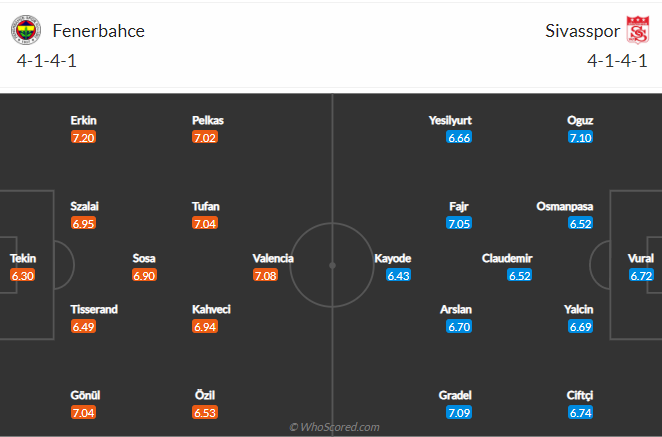662x437 pixels.
Task: Click Fajr's 7.05 rating badge
Action: pos(459,224)
